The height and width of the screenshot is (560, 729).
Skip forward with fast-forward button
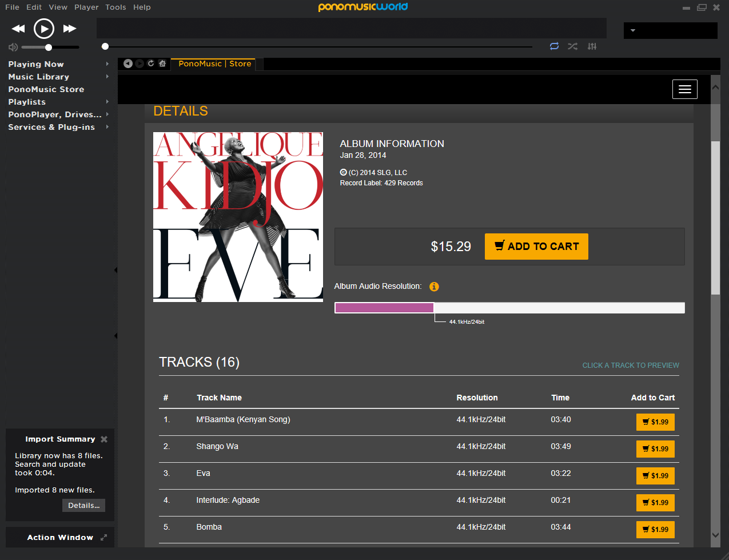tap(70, 29)
